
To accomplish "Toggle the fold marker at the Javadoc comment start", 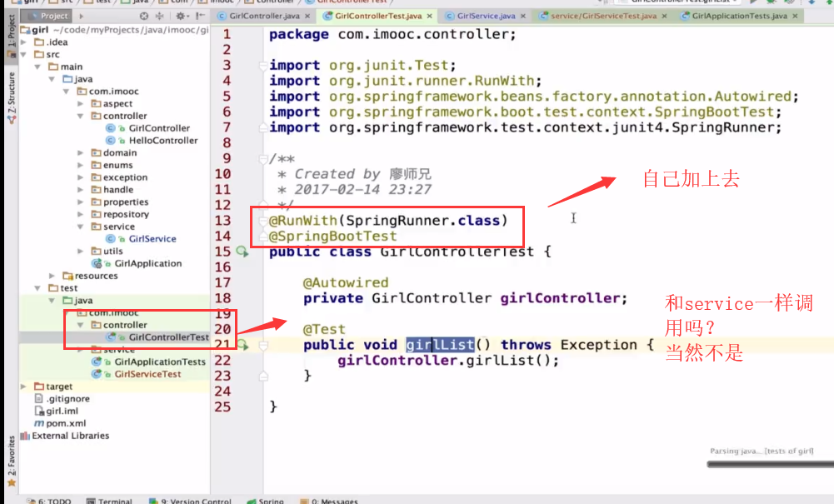I will (x=262, y=159).
